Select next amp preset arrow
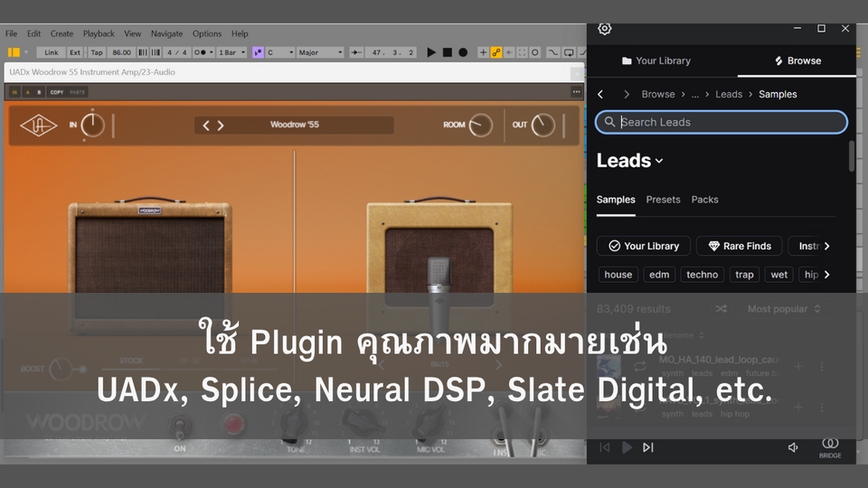This screenshot has height=488, width=868. click(x=221, y=126)
